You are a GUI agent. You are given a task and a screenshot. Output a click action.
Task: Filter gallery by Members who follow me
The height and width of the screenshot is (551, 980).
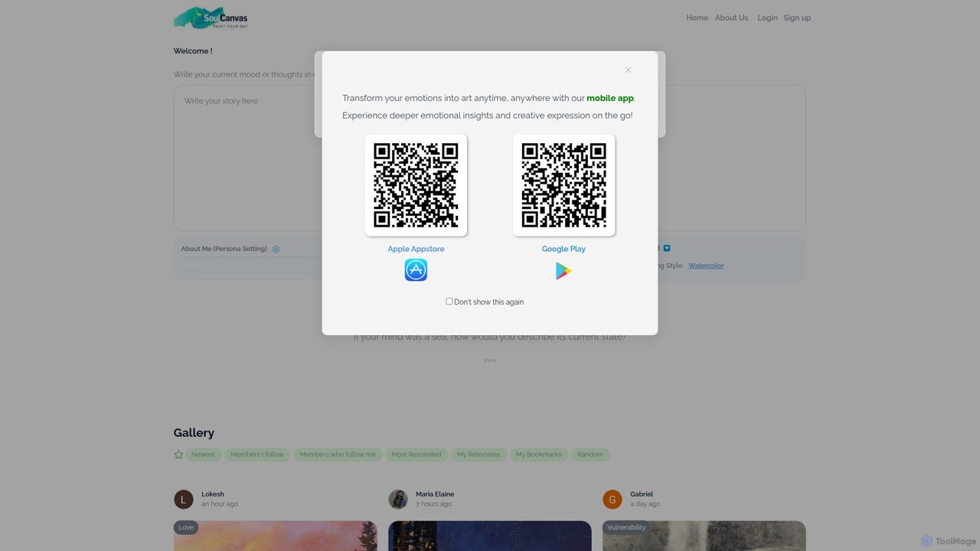[x=338, y=455]
